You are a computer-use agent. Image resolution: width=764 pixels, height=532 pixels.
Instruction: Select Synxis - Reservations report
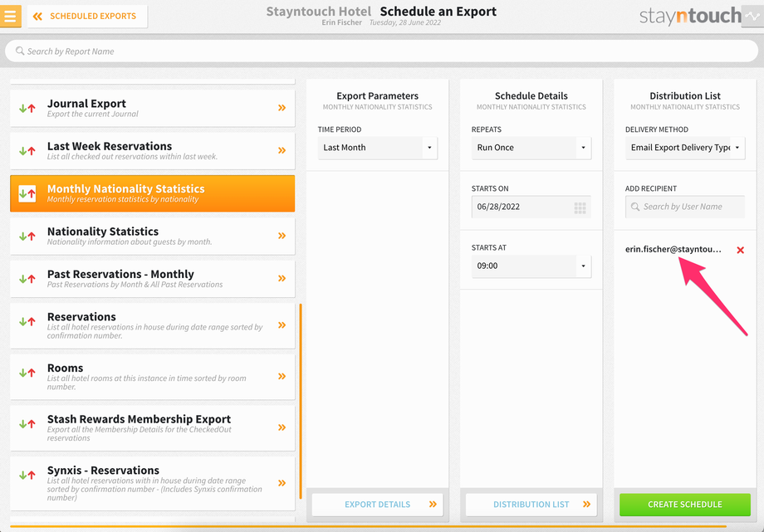tap(153, 483)
